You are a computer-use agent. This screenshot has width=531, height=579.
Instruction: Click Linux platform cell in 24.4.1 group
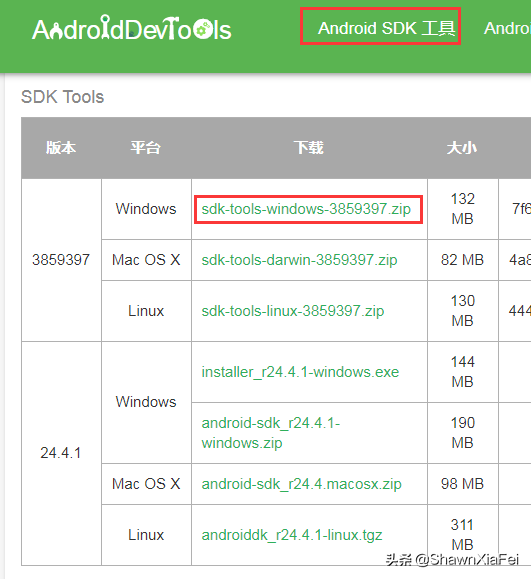(x=146, y=535)
